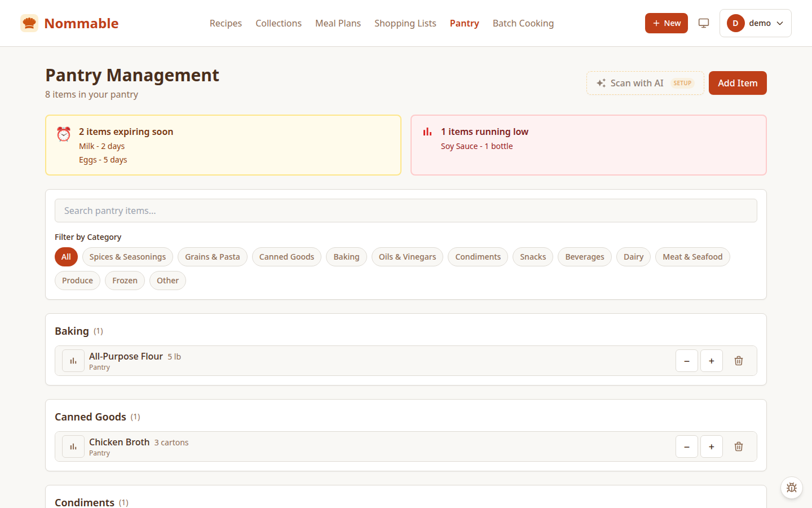Filter by Produce
The height and width of the screenshot is (508, 812).
77,281
